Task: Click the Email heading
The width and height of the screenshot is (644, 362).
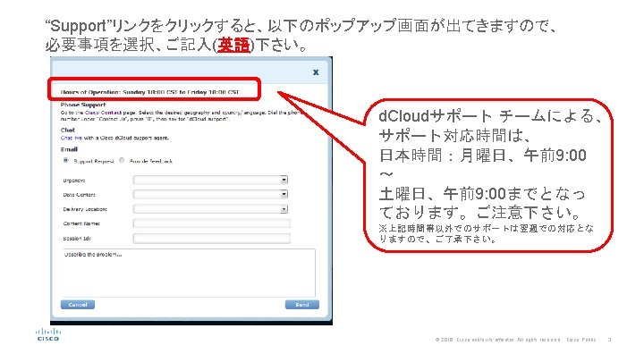Action: coord(69,149)
